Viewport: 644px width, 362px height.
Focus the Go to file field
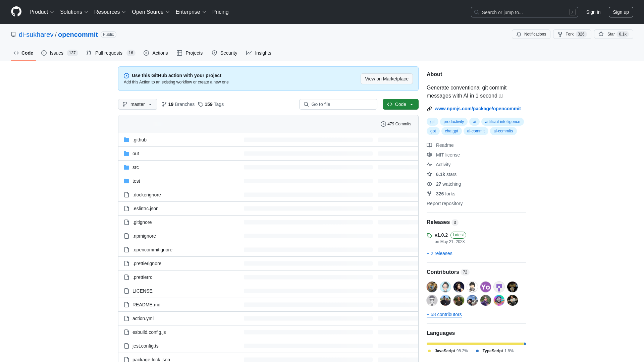[x=338, y=104]
